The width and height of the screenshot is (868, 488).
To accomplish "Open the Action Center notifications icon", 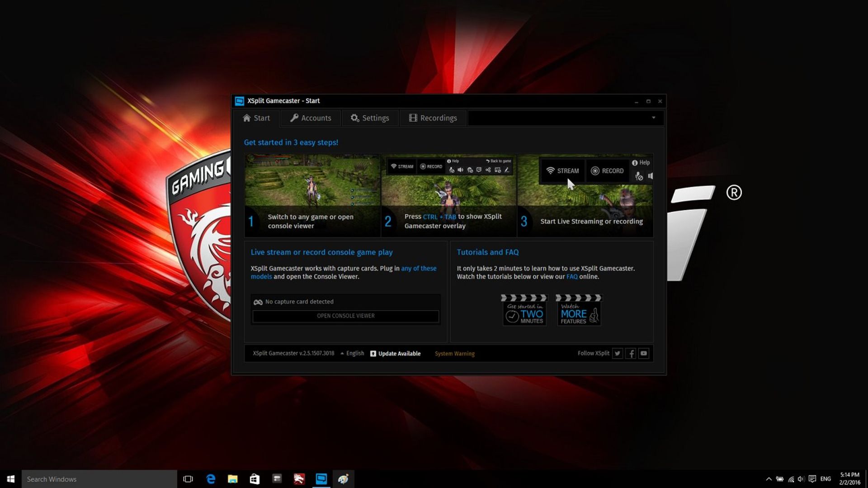I will [x=812, y=479].
